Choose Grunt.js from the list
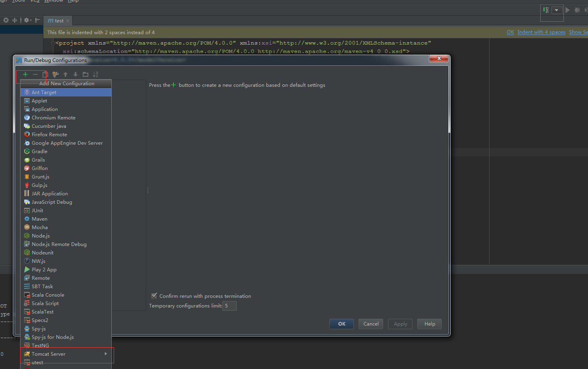This screenshot has width=588, height=369. pyautogui.click(x=66, y=177)
